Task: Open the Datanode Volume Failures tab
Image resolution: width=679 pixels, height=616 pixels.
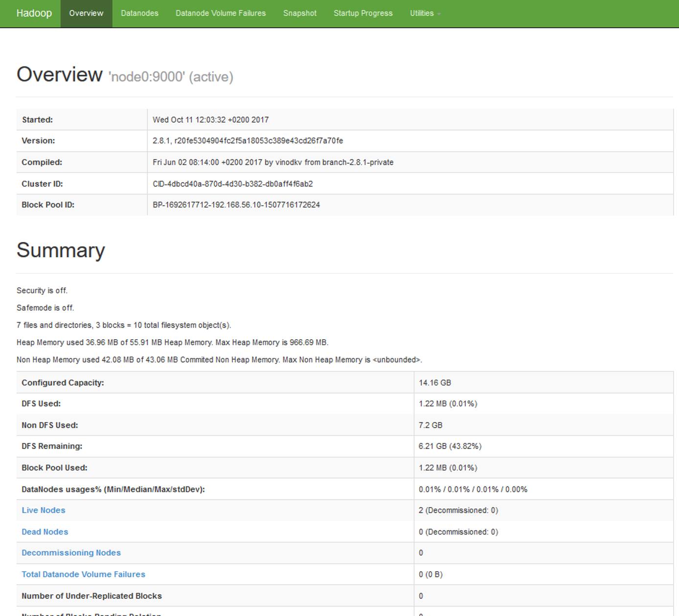Action: pyautogui.click(x=220, y=13)
